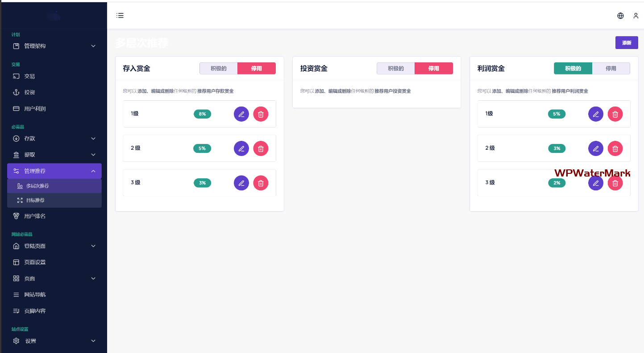Expand the 存款 sidebar section

[54, 139]
